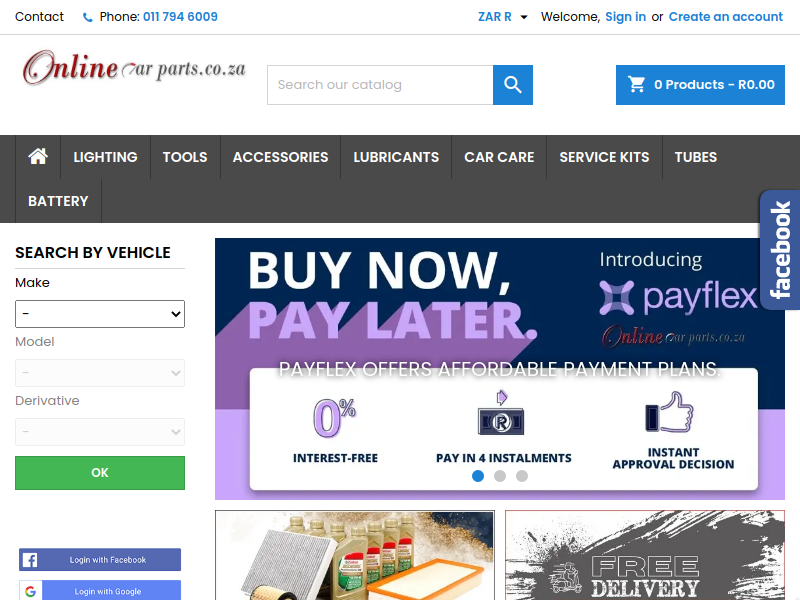Open the facebook side tab
800x600 pixels.
pos(780,250)
